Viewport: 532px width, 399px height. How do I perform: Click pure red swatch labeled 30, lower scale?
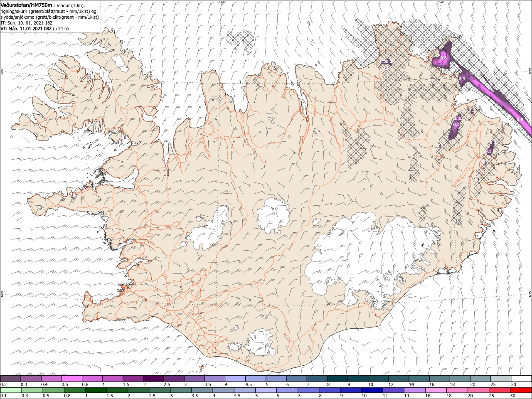point(520,390)
